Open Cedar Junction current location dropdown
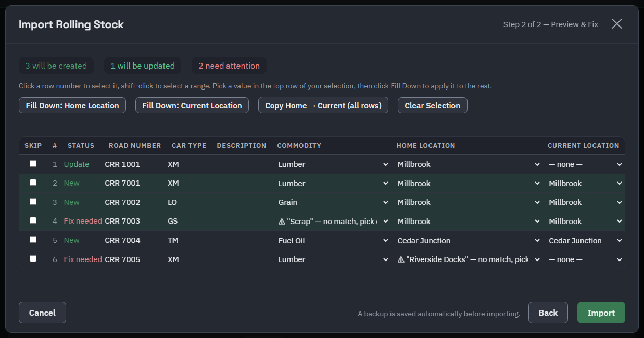Viewport: 644px width, 338px height. 586,241
